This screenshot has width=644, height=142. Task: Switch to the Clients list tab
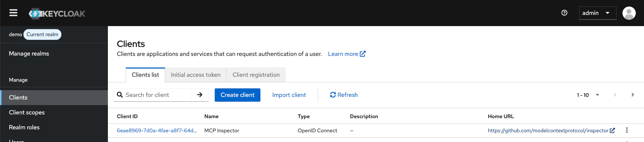(145, 75)
